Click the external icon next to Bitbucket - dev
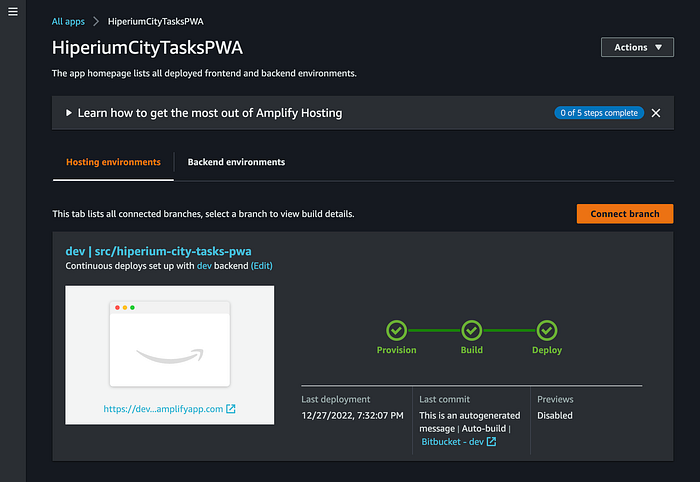The height and width of the screenshot is (482, 700). coord(491,441)
